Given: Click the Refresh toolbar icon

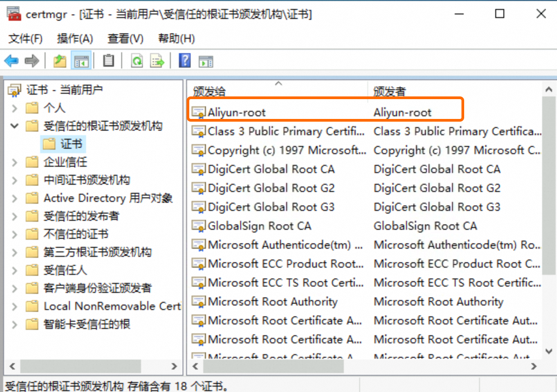Looking at the screenshot, I should coord(137,60).
